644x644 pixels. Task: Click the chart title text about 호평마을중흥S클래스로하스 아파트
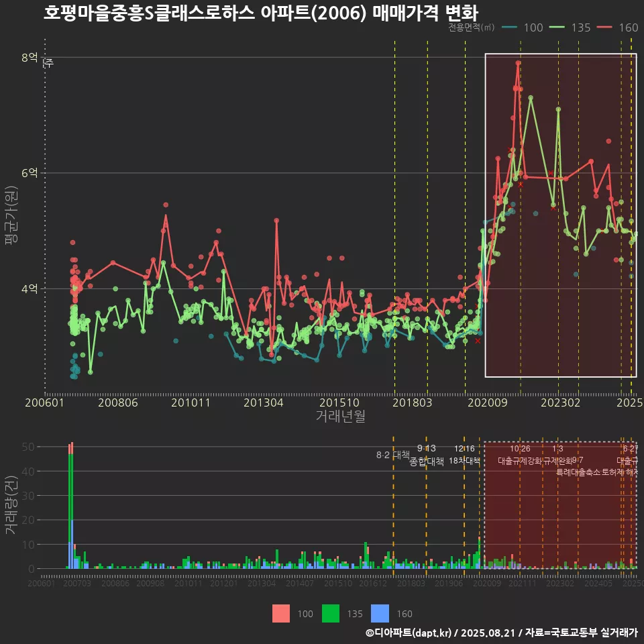tap(261, 13)
